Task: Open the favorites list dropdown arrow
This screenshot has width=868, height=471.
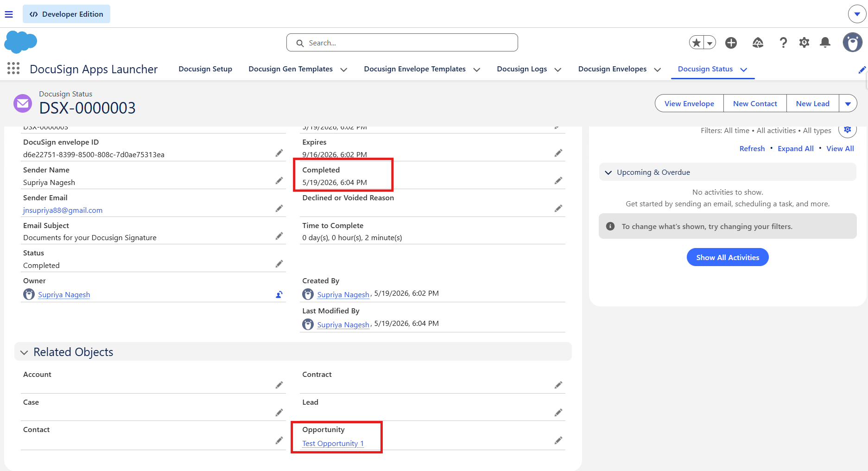Action: coord(710,43)
